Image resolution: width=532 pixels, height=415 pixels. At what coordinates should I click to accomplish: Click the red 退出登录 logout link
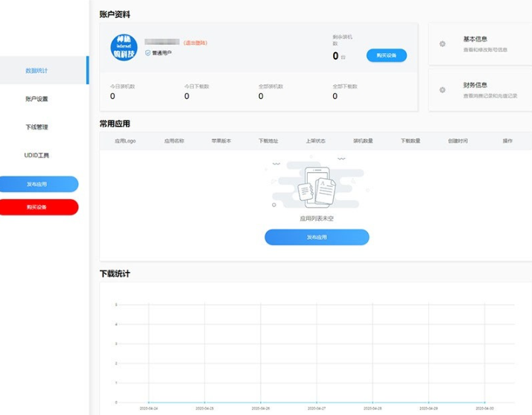point(195,42)
